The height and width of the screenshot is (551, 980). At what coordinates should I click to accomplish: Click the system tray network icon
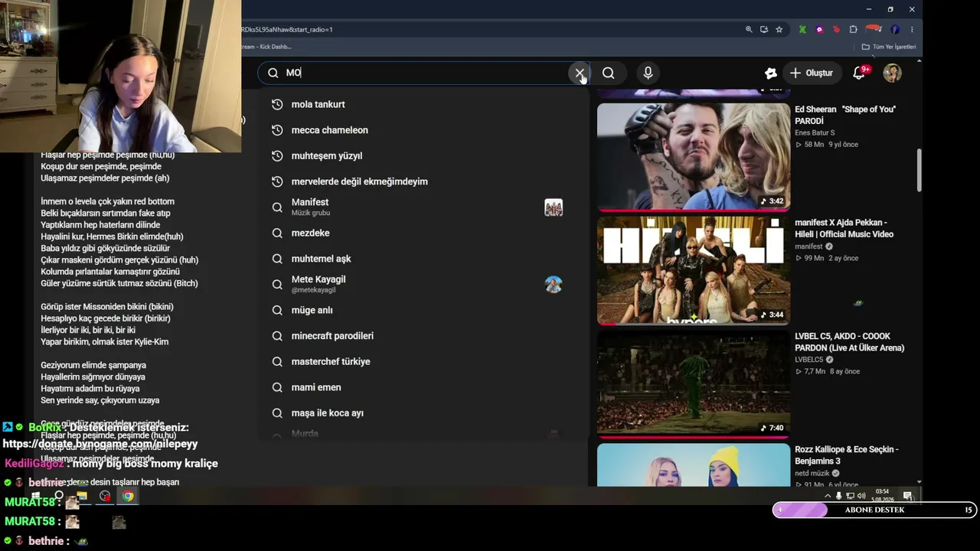point(850,495)
